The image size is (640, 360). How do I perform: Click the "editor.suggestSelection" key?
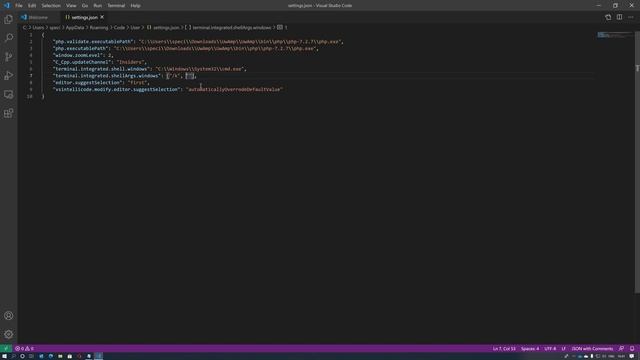[x=88, y=83]
